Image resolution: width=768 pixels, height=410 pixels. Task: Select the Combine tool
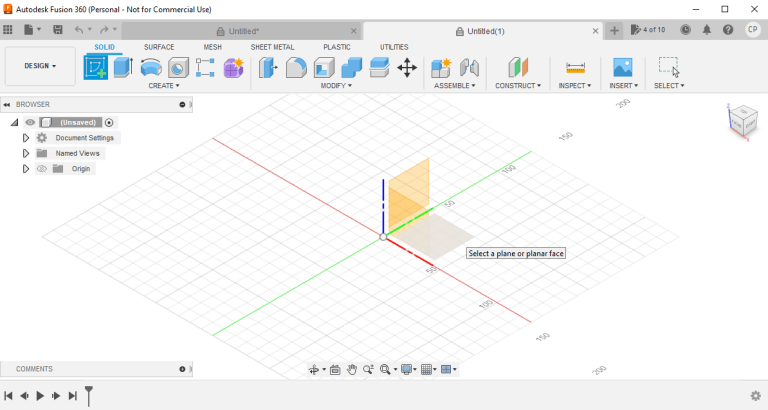(x=352, y=67)
